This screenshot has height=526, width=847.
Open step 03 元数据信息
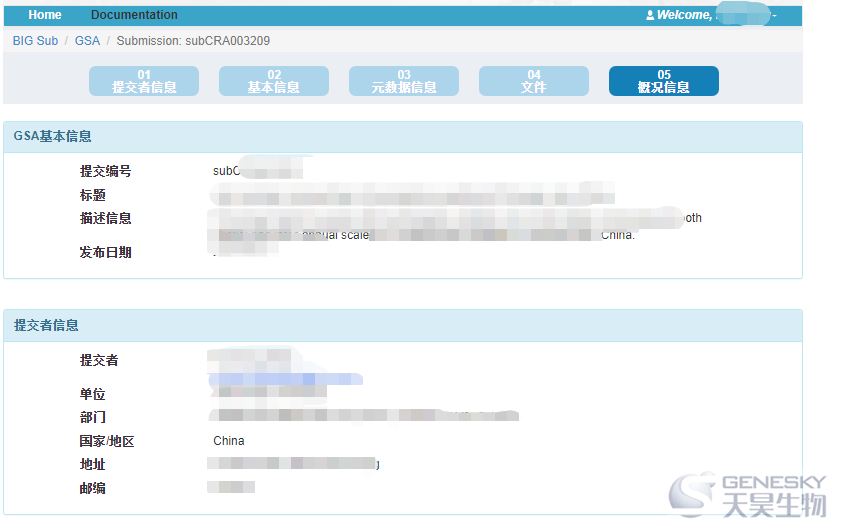pyautogui.click(x=404, y=81)
